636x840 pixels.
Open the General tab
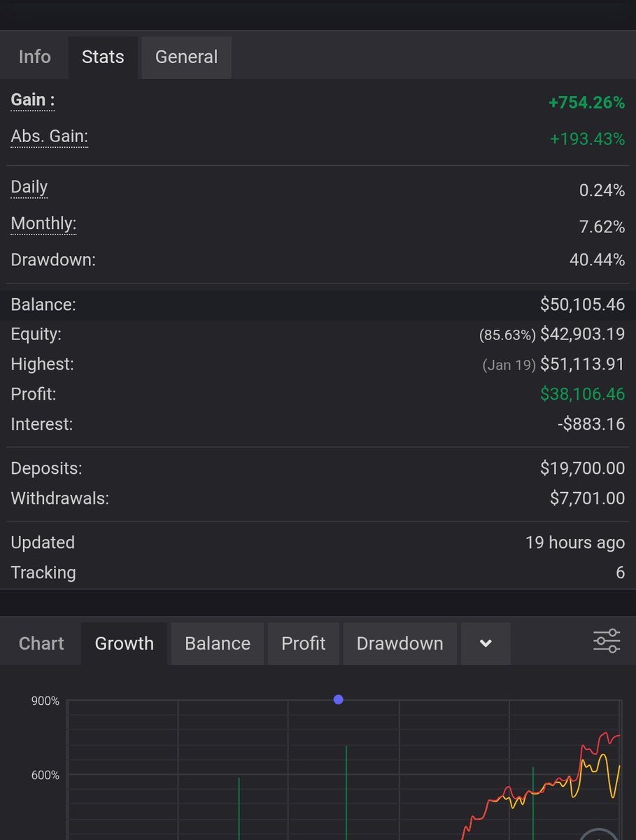tap(186, 57)
